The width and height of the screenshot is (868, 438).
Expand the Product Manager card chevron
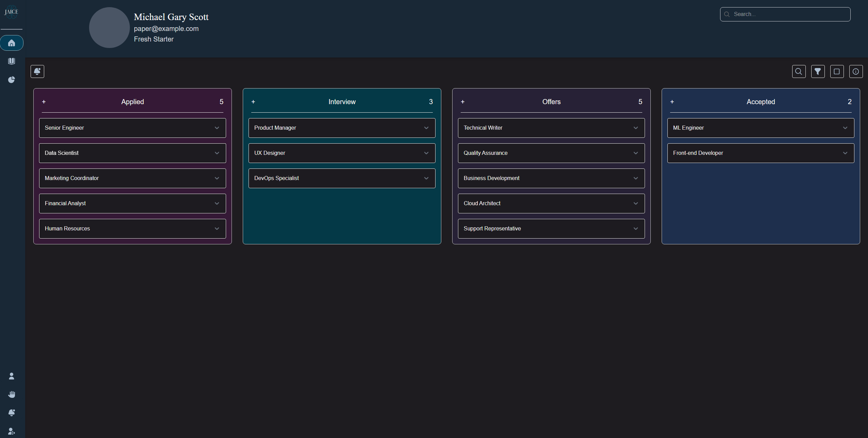click(426, 128)
